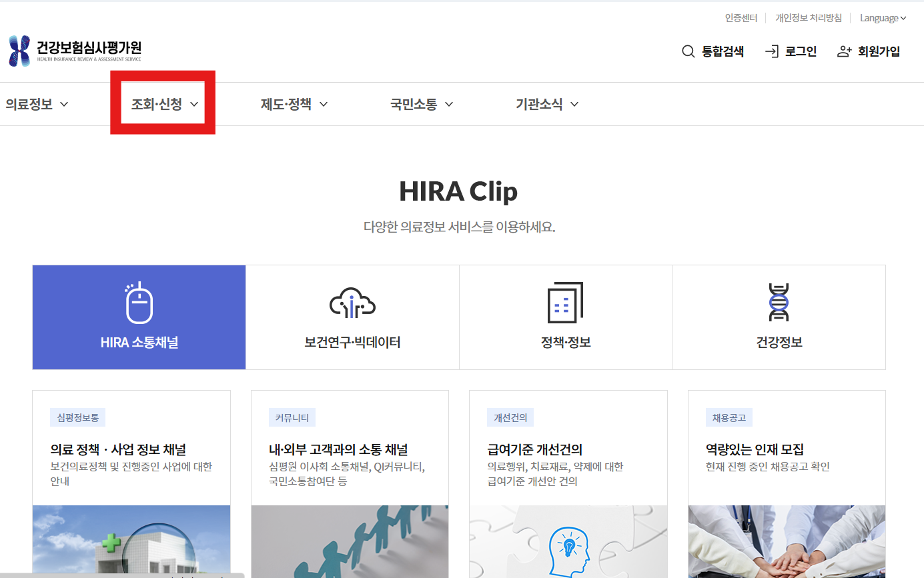
Task: Click the 회원가입 text link
Action: pyautogui.click(x=879, y=51)
